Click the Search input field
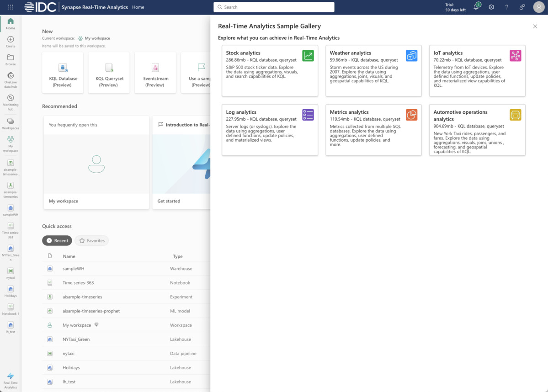 pos(273,7)
